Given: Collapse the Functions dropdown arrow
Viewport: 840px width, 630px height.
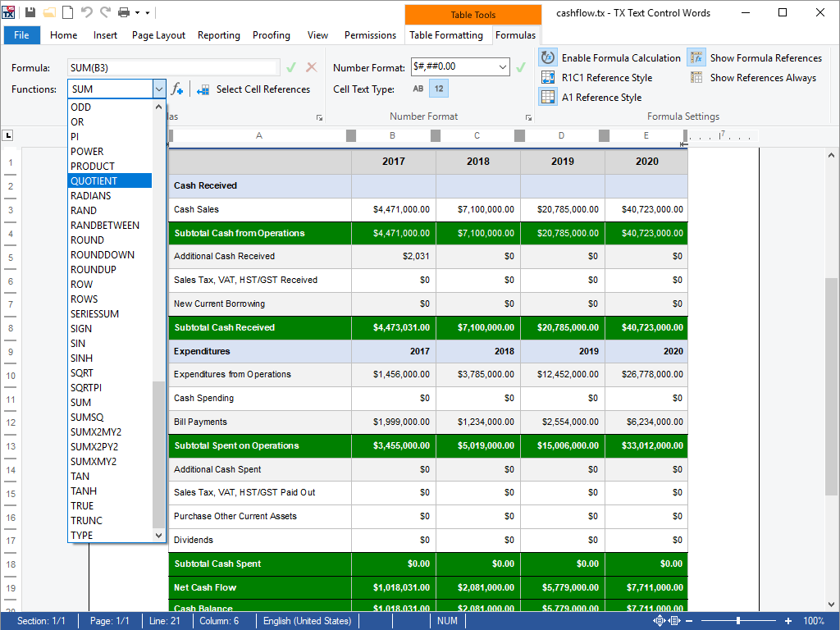Looking at the screenshot, I should [159, 89].
